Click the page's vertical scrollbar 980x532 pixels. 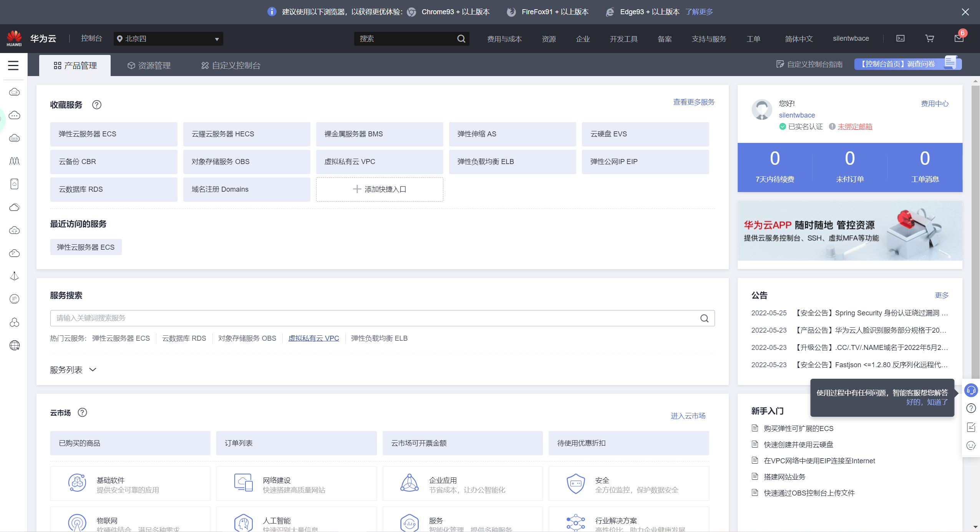pyautogui.click(x=975, y=230)
